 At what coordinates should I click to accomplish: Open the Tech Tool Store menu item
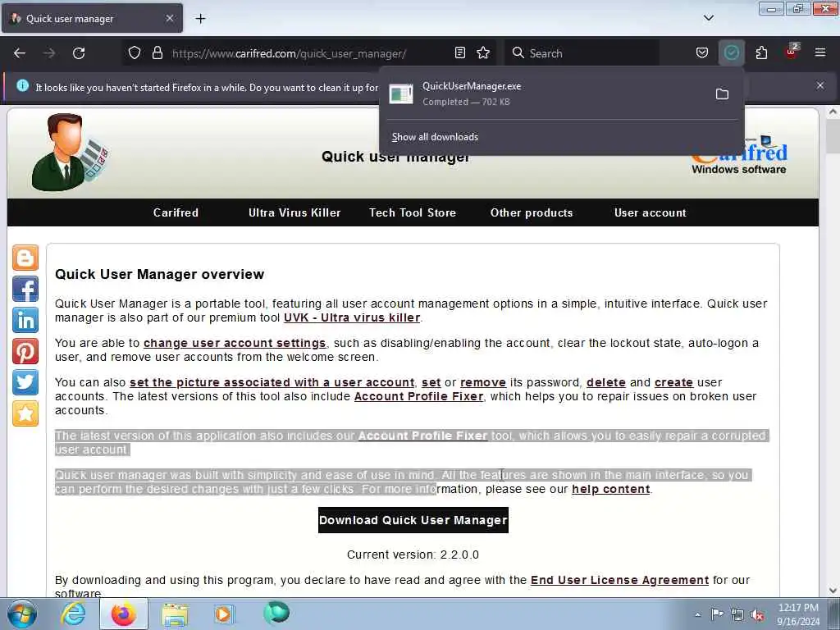tap(413, 212)
